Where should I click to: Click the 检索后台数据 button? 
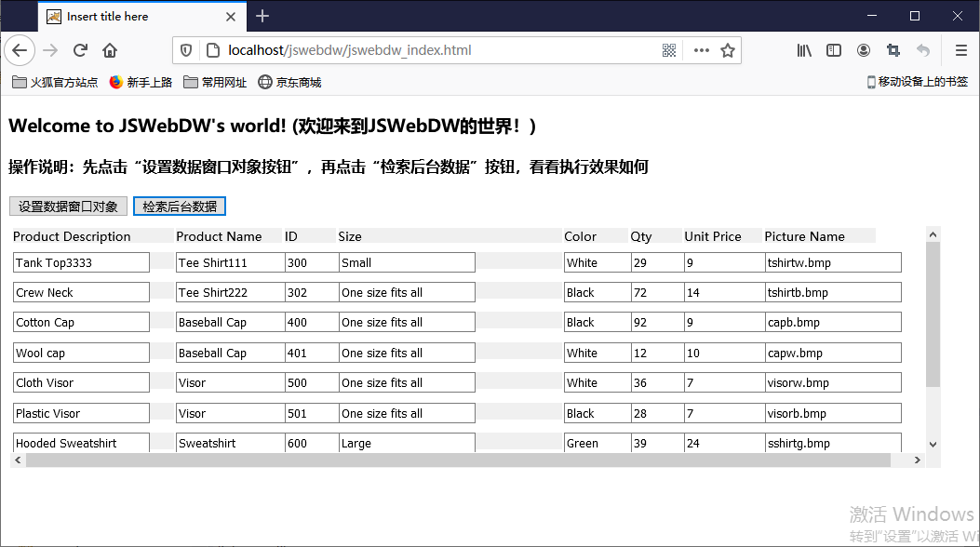coord(179,206)
